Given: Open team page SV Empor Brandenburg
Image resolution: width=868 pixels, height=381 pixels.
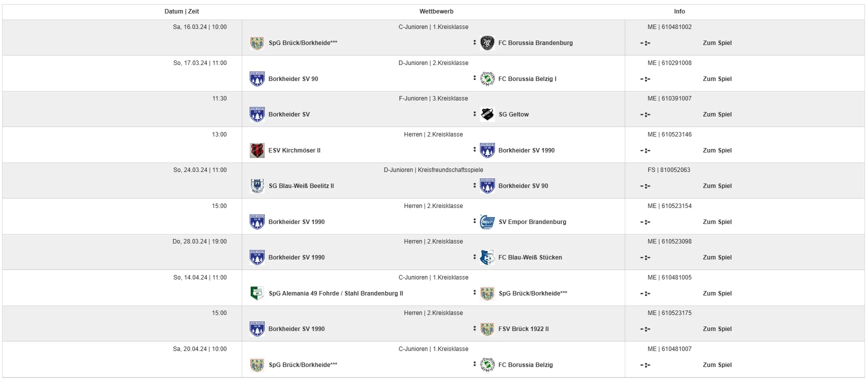Looking at the screenshot, I should click(532, 222).
